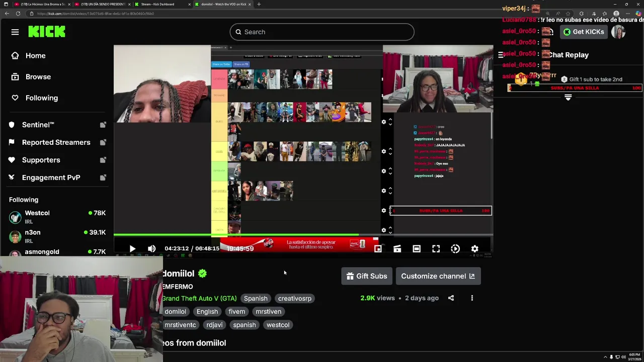This screenshot has height=362, width=644.
Task: Open taskbar clock and date
Action: (634, 357)
